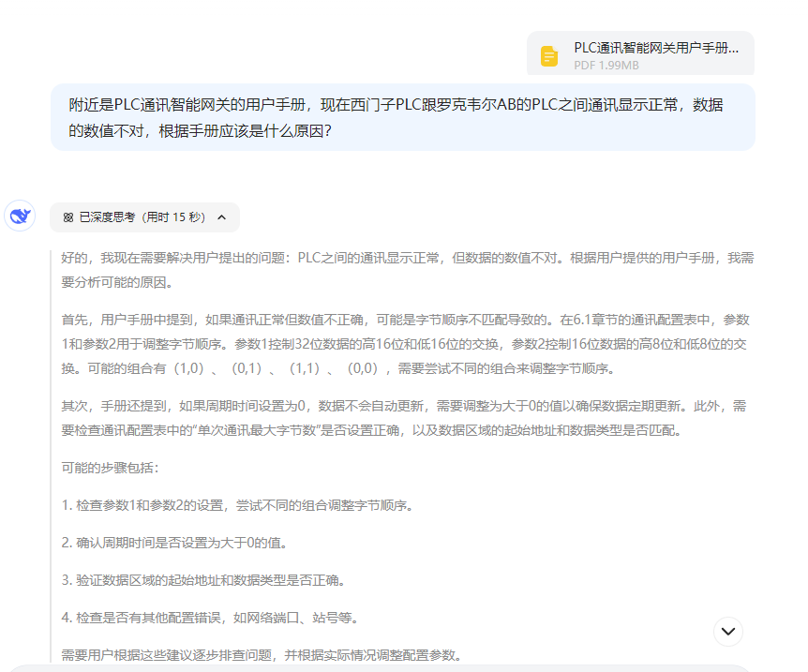Image resolution: width=808 pixels, height=672 pixels.
Task: Click the paragraph starting with 好的，我现在需要解决
Action: point(407,269)
